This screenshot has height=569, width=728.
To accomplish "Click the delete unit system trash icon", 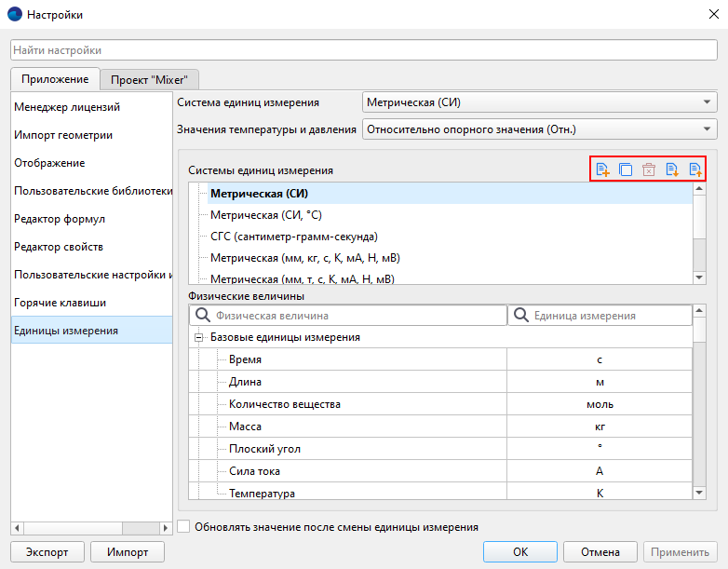I will [649, 169].
